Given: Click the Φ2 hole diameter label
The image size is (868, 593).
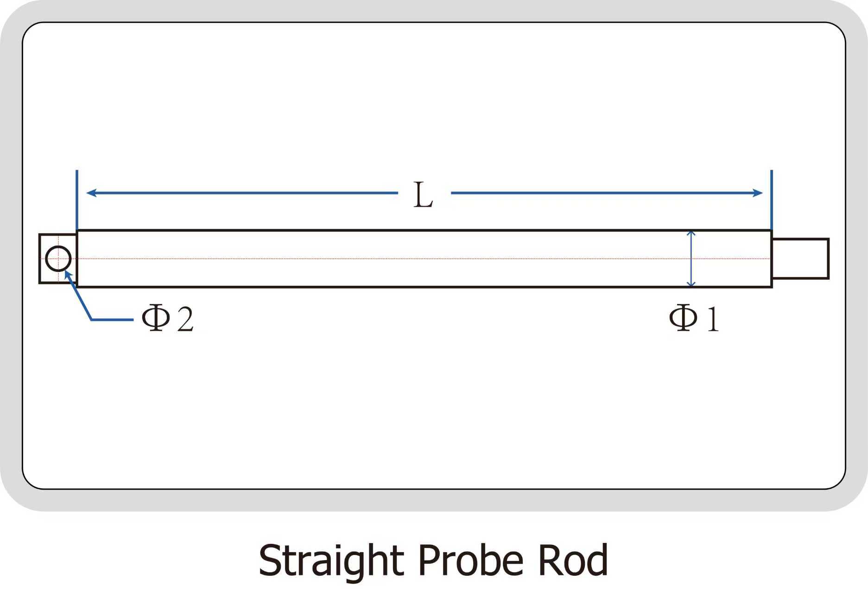Looking at the screenshot, I should point(167,319).
